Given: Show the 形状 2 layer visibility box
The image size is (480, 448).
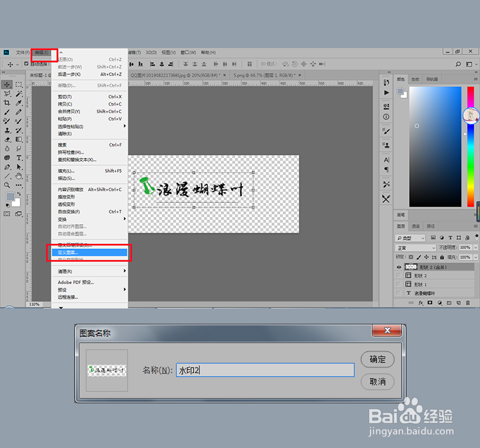Looking at the screenshot, I should tap(399, 276).
